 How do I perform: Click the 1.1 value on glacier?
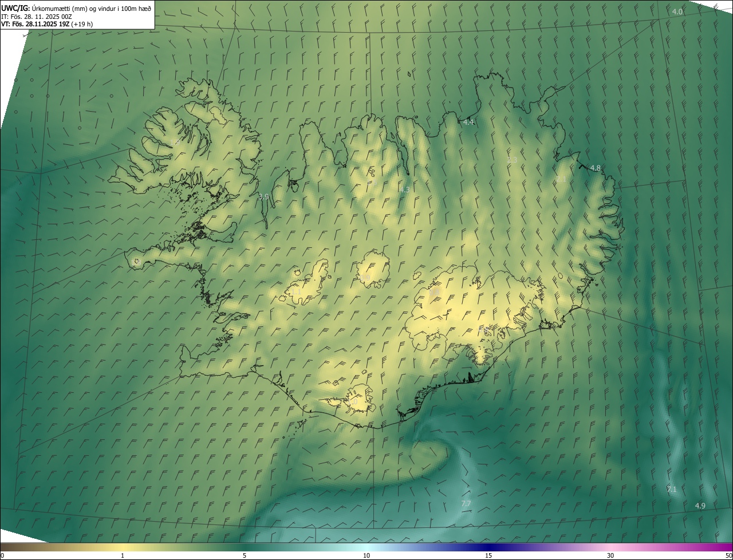pos(296,292)
